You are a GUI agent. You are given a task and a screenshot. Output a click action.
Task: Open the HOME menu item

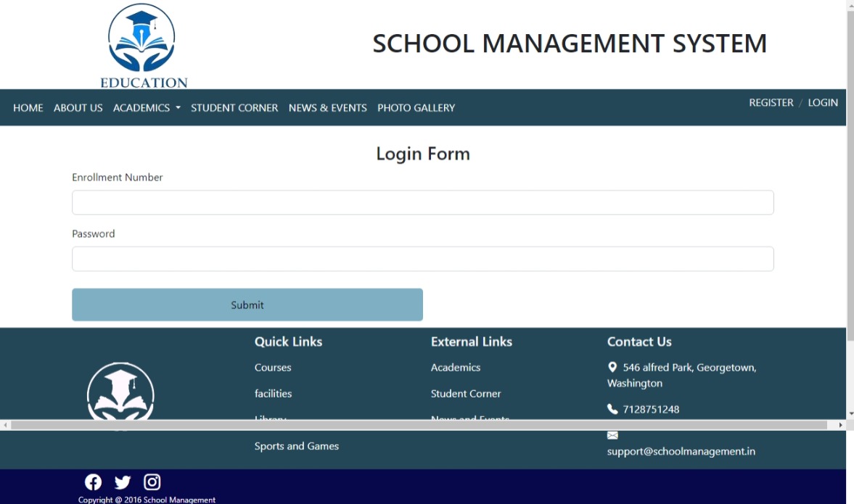[28, 107]
